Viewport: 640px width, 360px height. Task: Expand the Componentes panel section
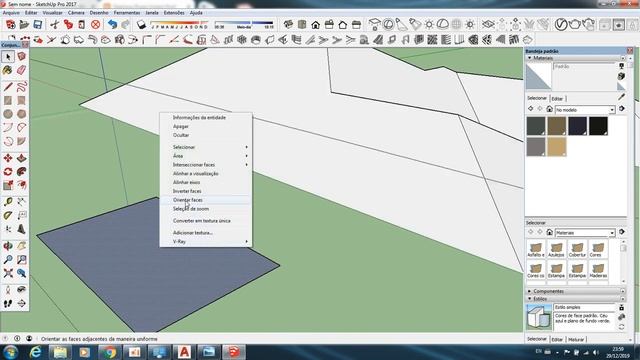pos(530,291)
